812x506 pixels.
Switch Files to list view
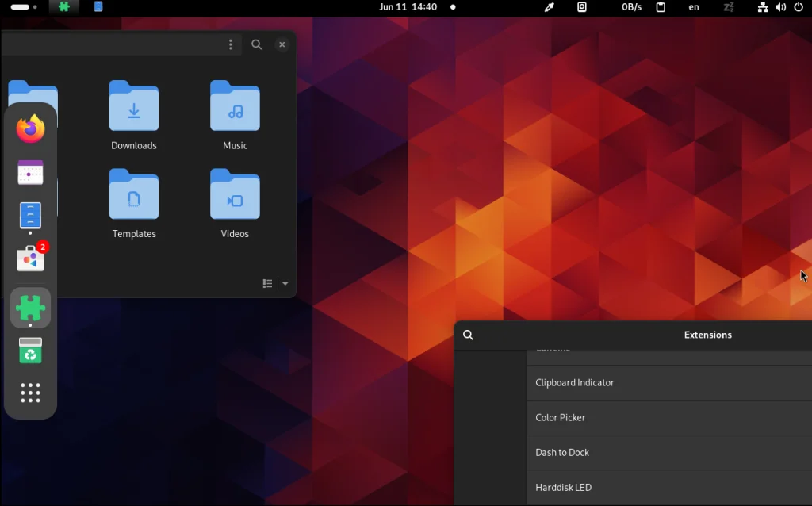coord(267,283)
